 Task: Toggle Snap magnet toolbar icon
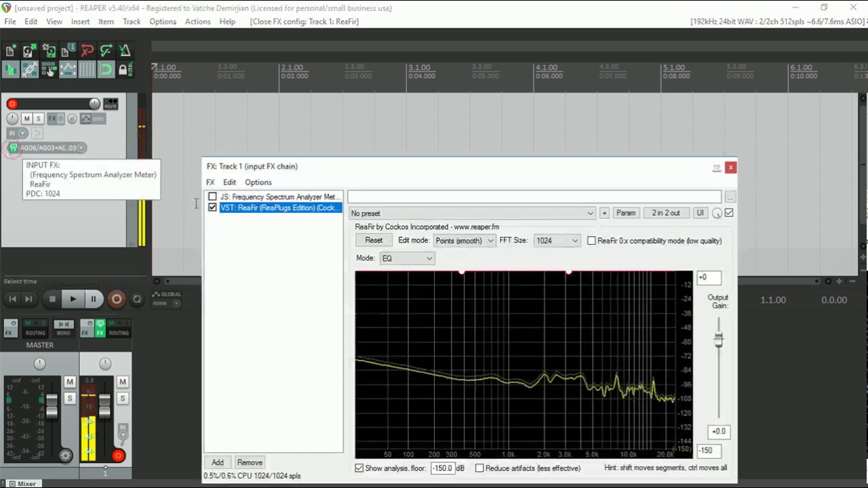coord(106,69)
